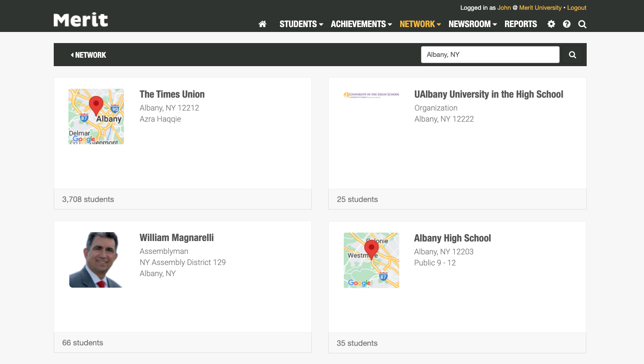Click the Logout link

(x=576, y=8)
